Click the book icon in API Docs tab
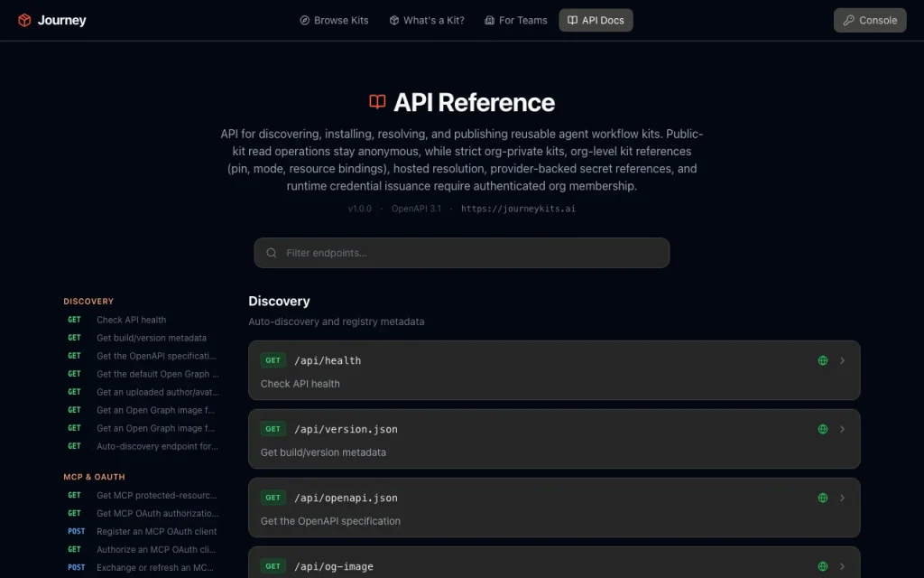The width and height of the screenshot is (924, 578). 572,20
